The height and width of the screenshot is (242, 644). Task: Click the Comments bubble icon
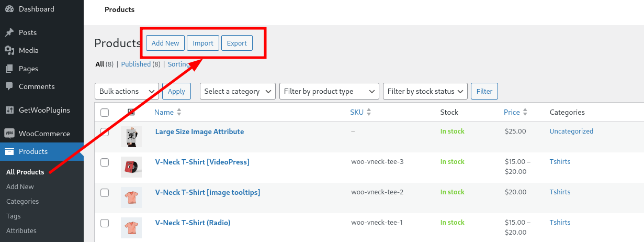[9, 86]
